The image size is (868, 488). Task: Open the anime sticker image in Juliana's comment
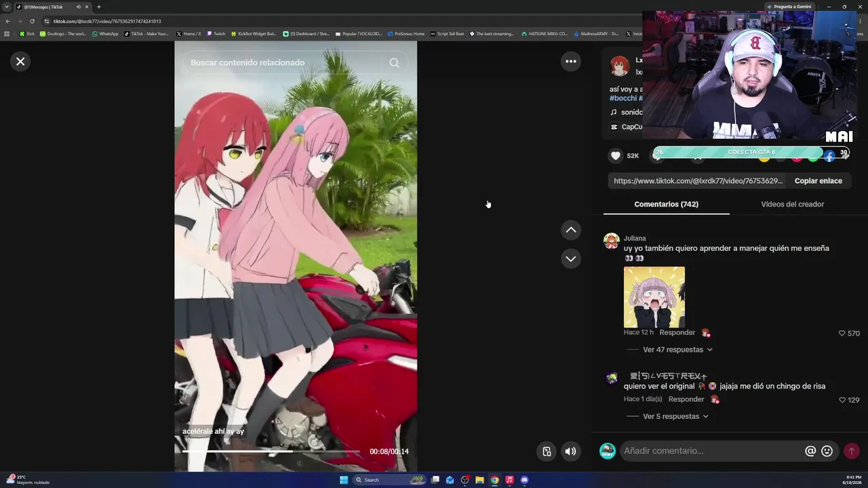(654, 297)
